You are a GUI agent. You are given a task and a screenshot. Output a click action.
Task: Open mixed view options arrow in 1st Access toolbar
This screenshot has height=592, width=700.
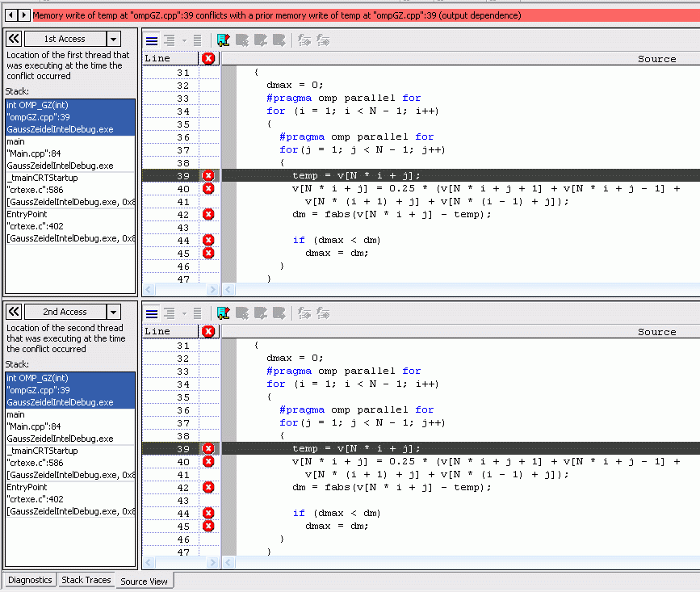tap(184, 41)
